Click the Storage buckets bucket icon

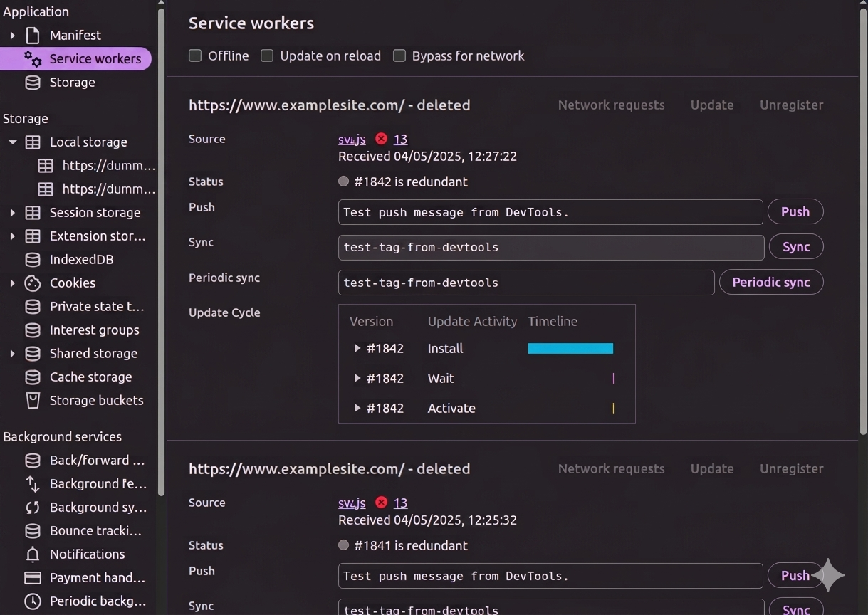[x=33, y=400]
